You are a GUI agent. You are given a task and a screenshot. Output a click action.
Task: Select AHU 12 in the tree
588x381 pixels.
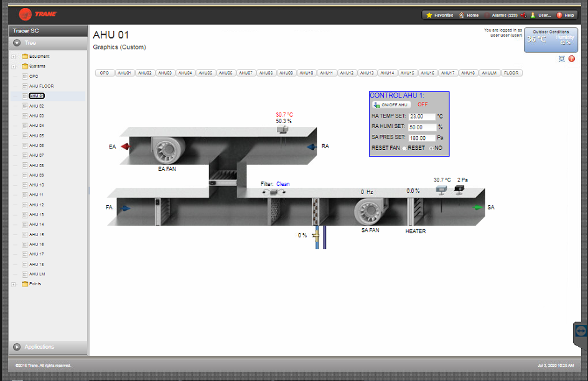pos(36,205)
